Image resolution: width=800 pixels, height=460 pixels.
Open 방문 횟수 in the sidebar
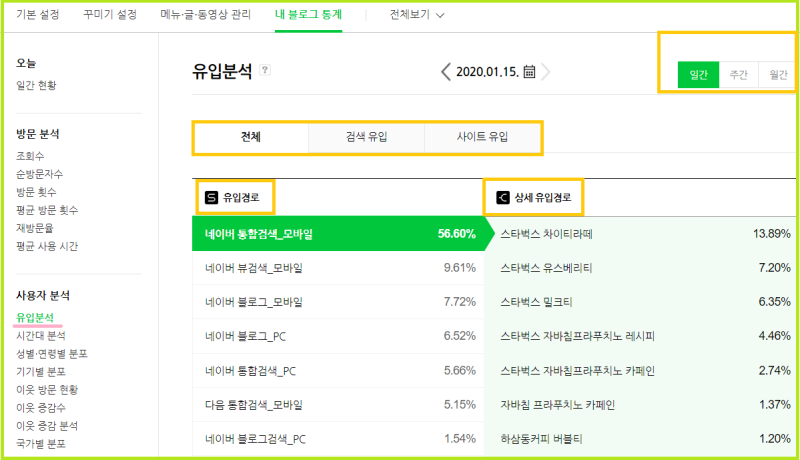tap(36, 192)
